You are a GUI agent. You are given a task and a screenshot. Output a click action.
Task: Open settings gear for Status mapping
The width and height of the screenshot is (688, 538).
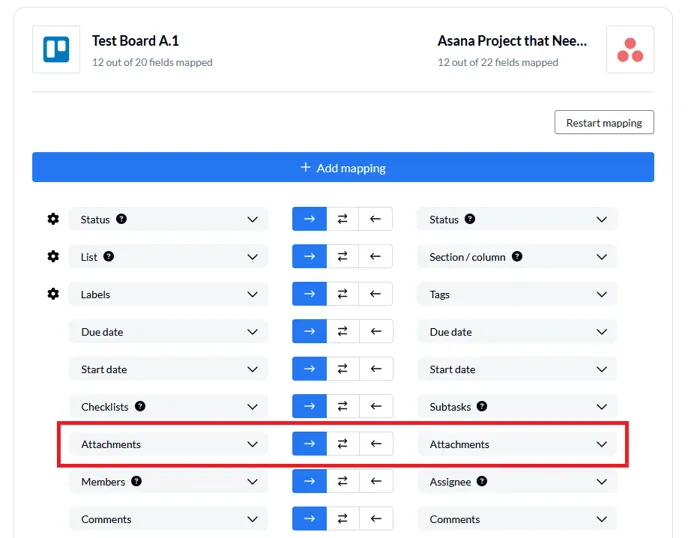click(53, 219)
